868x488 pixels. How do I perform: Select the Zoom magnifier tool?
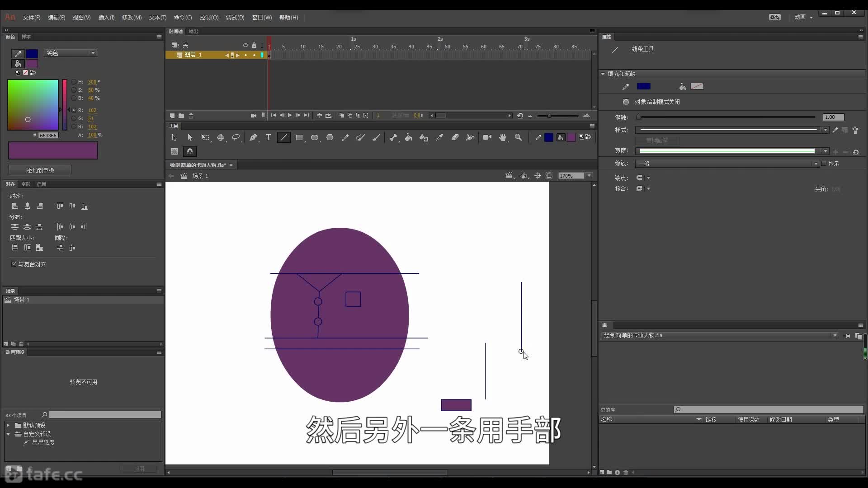[519, 137]
